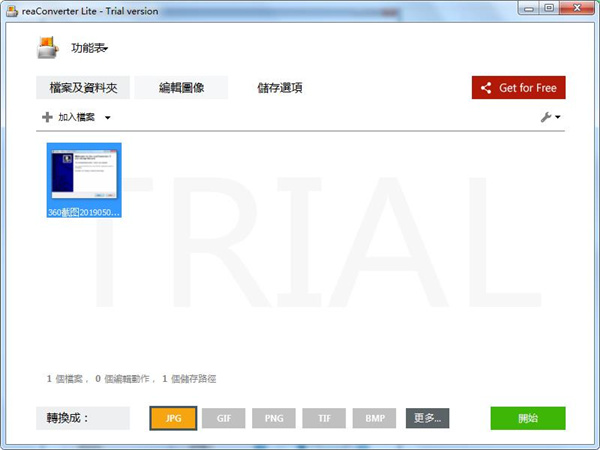600x450 pixels.
Task: Open the wrench settings dropdown
Action: click(x=551, y=117)
